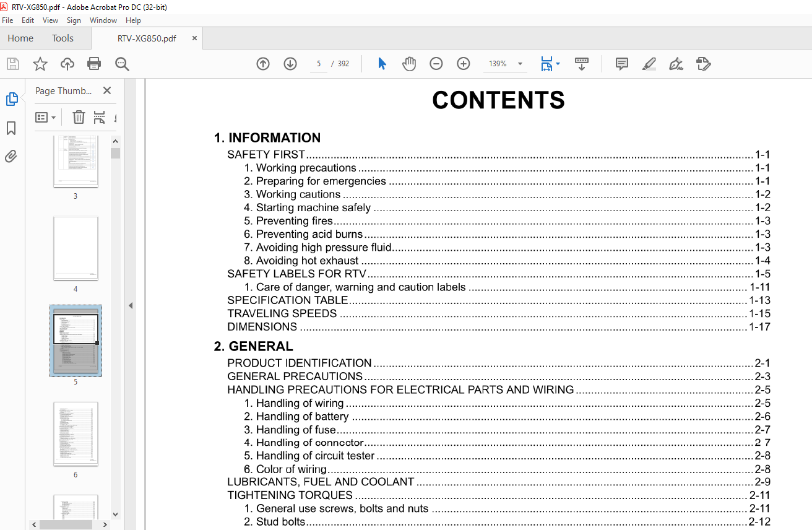Go to previous page arrow
Image resolution: width=812 pixels, height=530 pixels.
pyautogui.click(x=263, y=64)
